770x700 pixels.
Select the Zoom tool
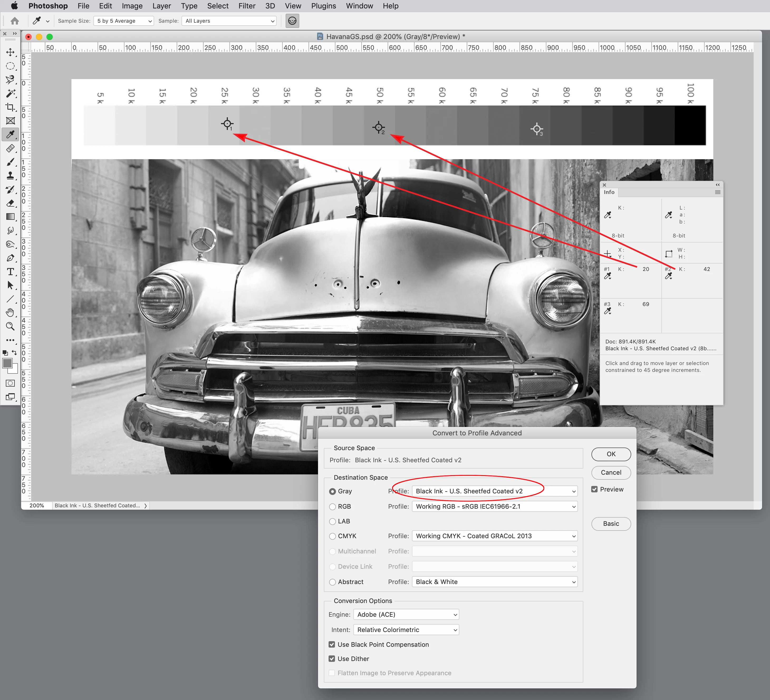10,326
